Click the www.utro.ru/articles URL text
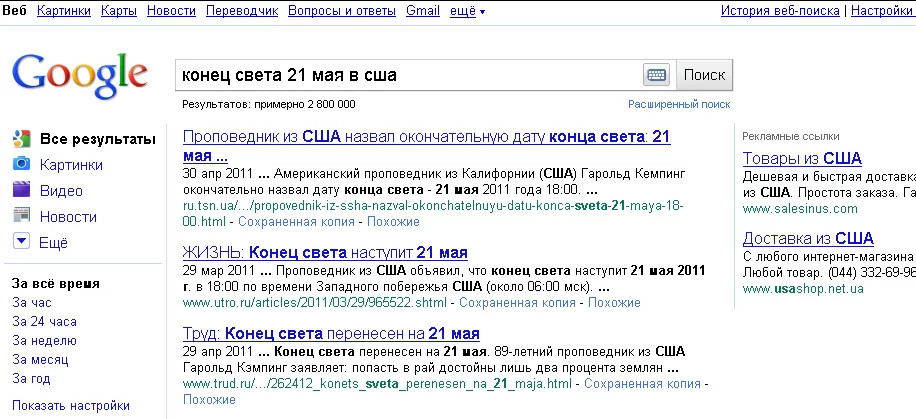916x419 pixels. [x=315, y=303]
